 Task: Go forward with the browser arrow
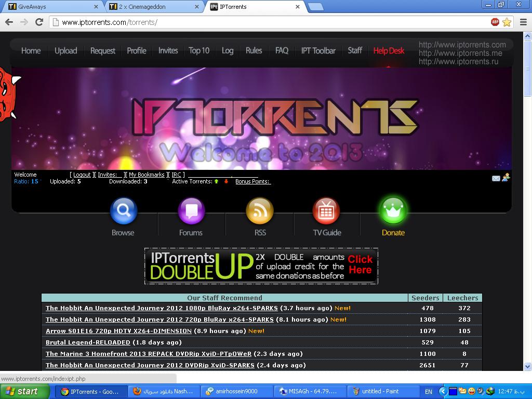click(24, 22)
